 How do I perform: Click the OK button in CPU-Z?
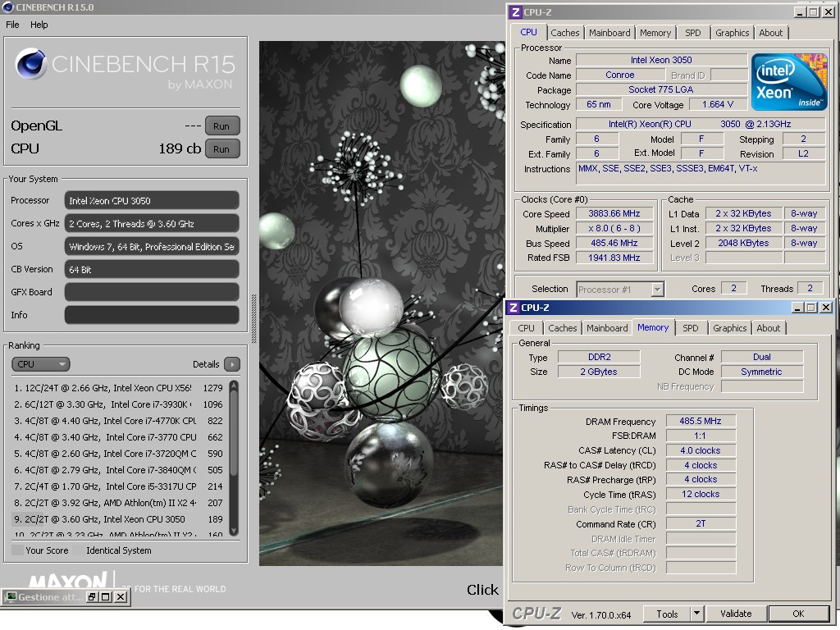click(x=798, y=614)
